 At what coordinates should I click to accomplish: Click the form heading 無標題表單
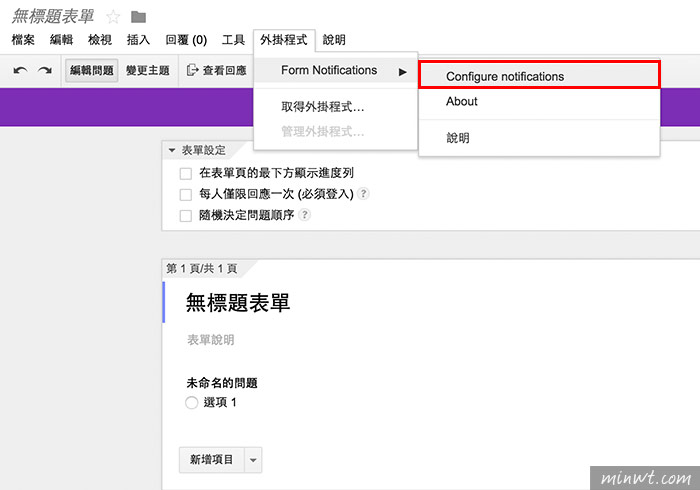[x=238, y=303]
